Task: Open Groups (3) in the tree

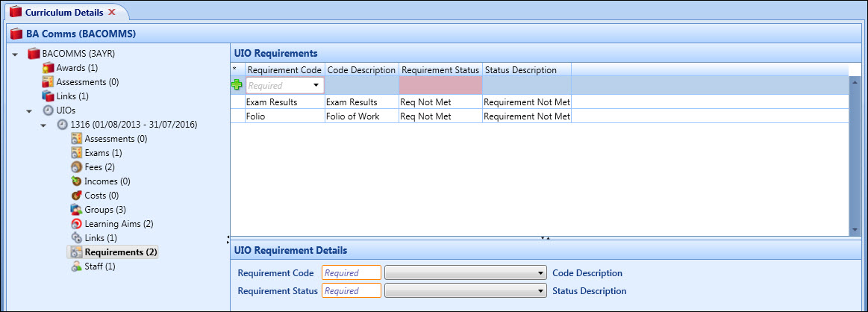Action: point(105,210)
